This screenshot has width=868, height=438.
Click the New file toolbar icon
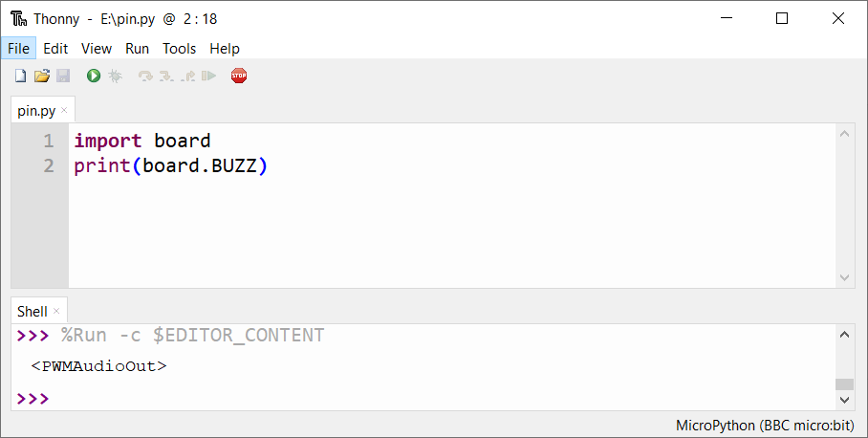[x=20, y=76]
